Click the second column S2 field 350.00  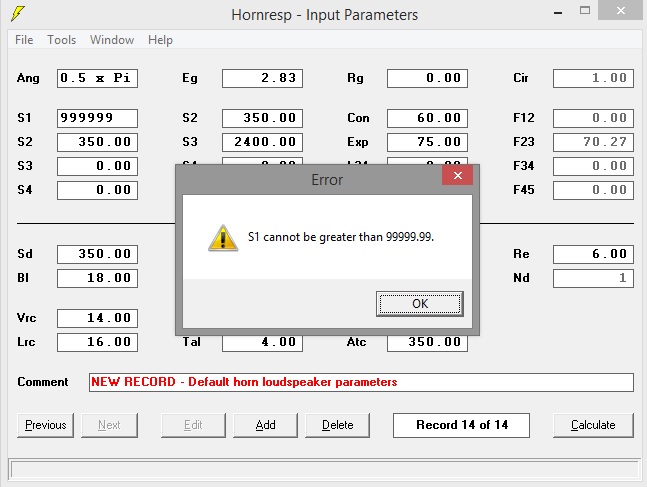coord(262,118)
